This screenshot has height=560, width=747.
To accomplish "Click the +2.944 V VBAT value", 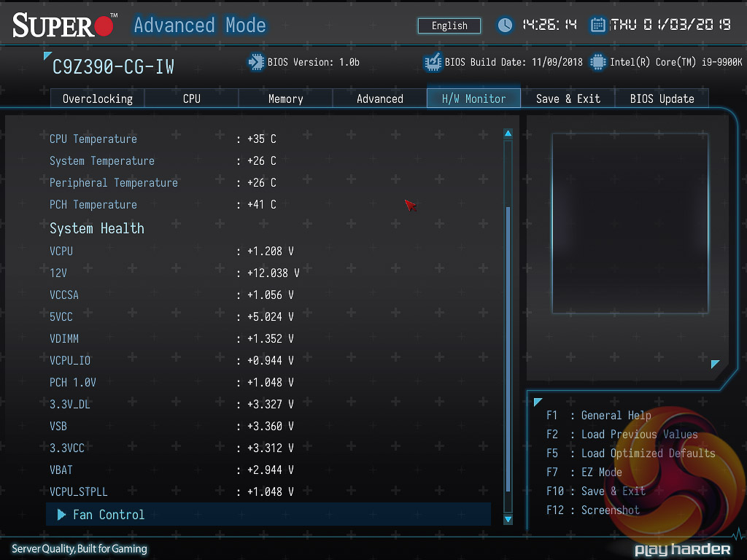I will [270, 470].
